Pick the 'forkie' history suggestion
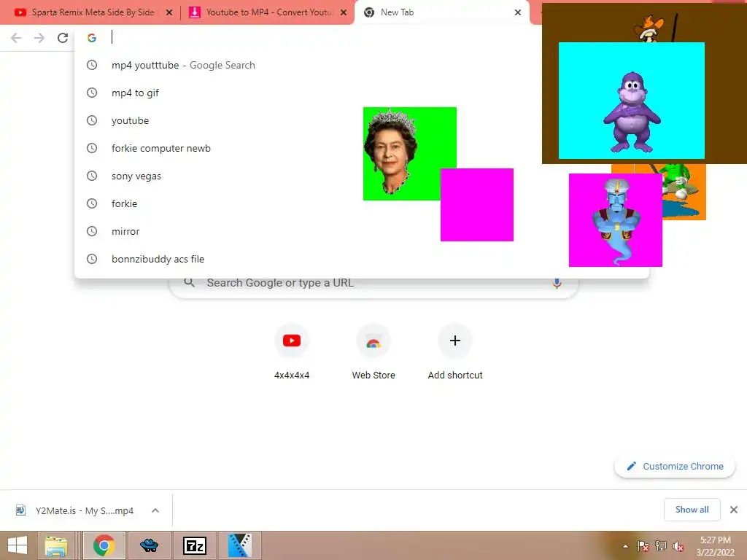Screen dimensions: 747x560 tap(362, 203)
